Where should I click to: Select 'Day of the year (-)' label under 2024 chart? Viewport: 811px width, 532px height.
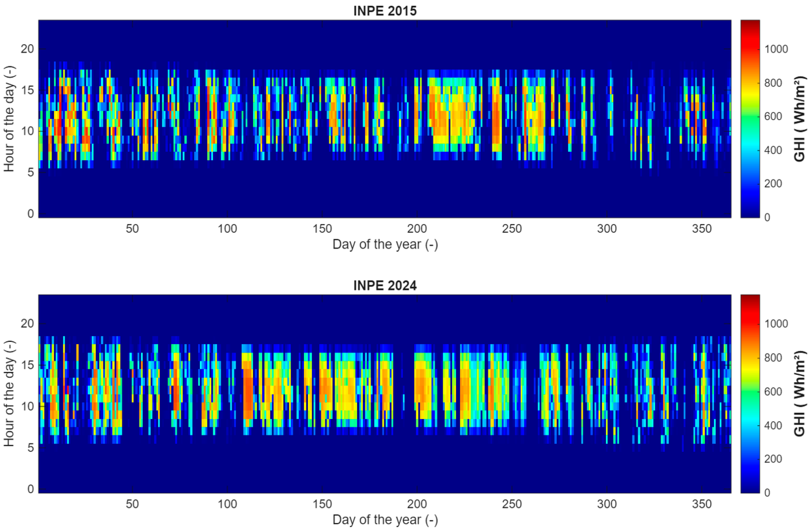coord(385,520)
